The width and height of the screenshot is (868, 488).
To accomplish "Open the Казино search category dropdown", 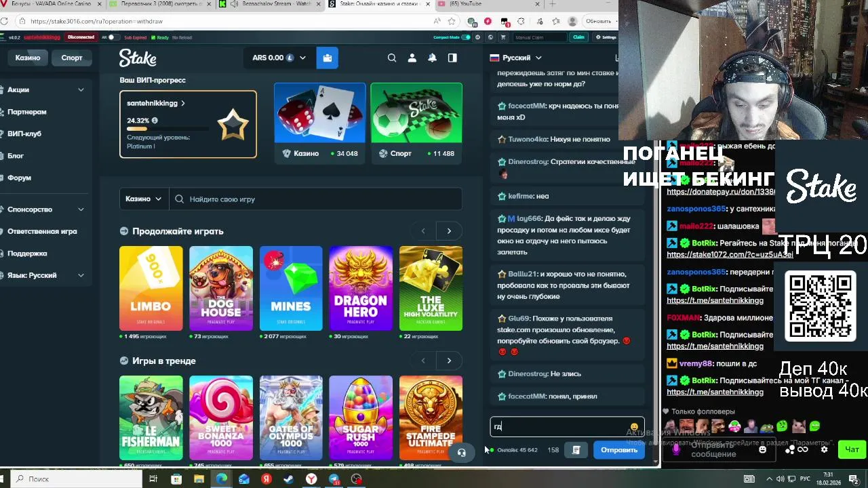I will (144, 199).
